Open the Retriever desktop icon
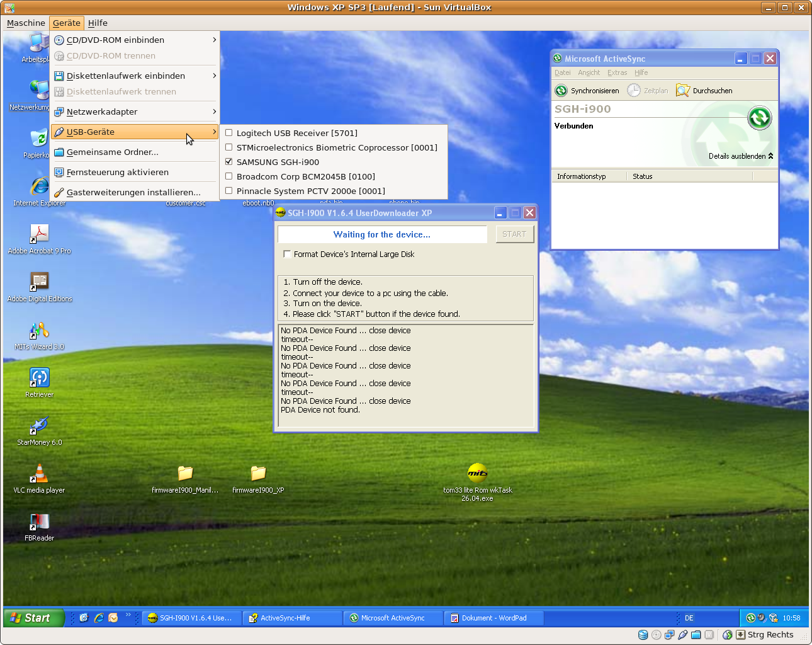This screenshot has height=645, width=812. [x=39, y=382]
